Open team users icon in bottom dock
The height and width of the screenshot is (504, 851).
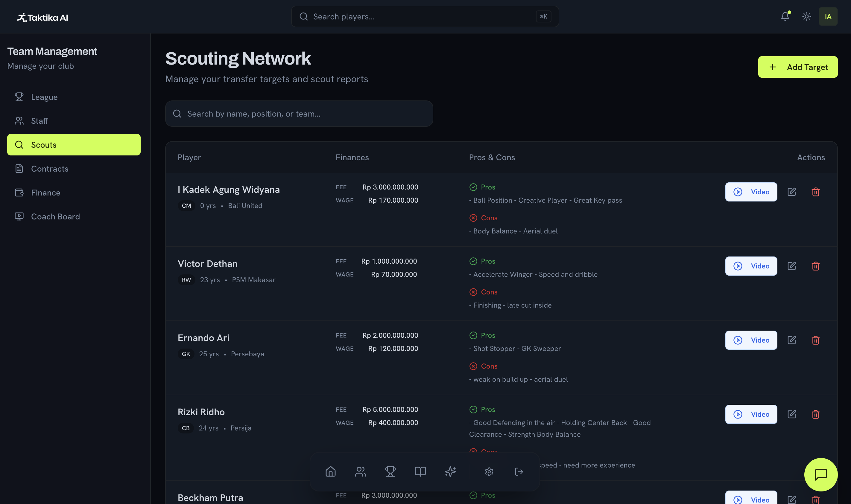360,471
